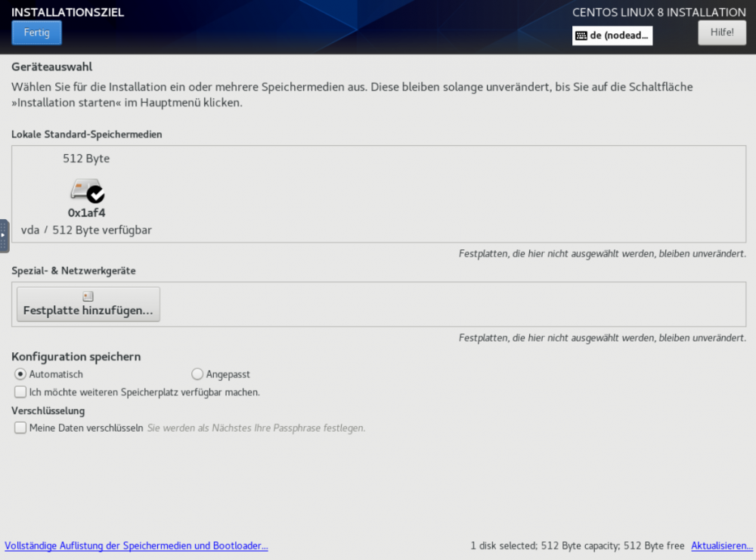
Task: Select the 0x1af4 vda disk icon
Action: [87, 190]
